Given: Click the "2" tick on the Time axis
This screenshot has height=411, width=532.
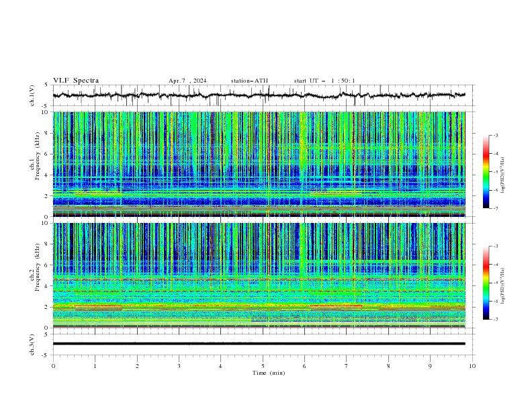Looking at the screenshot, I should 137,366.
